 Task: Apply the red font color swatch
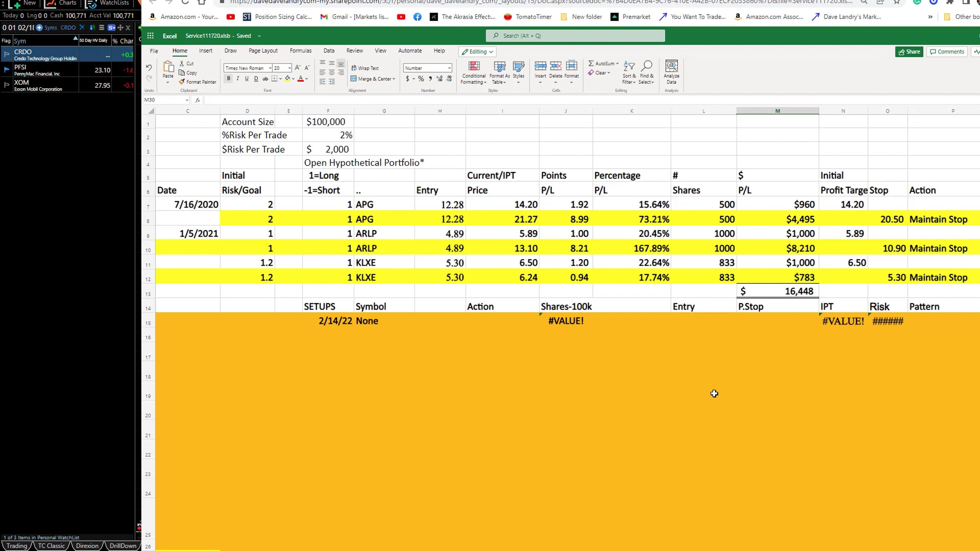click(301, 79)
